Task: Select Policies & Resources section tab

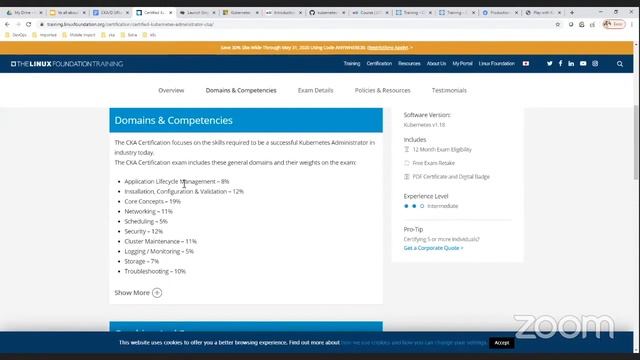Action: click(382, 90)
